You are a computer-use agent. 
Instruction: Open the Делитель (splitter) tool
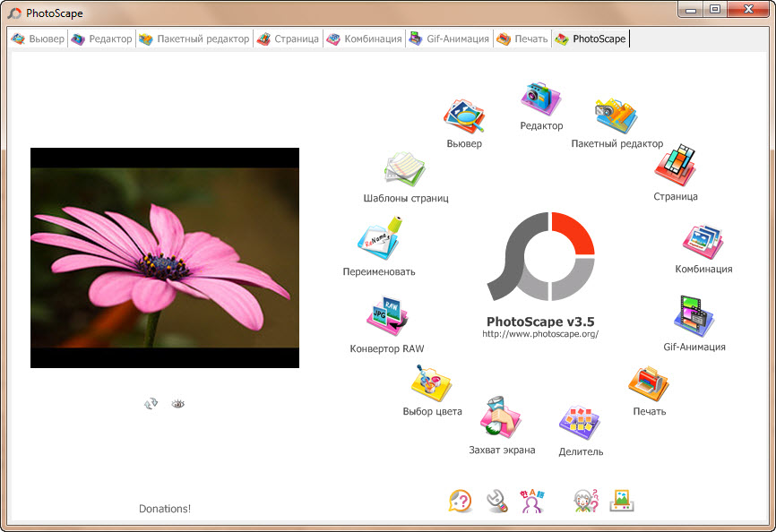579,424
